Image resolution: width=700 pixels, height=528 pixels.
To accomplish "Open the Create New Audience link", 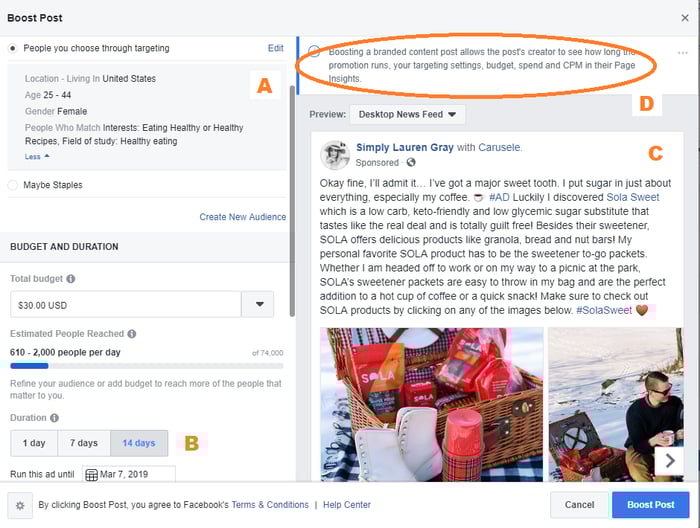I will (x=242, y=217).
